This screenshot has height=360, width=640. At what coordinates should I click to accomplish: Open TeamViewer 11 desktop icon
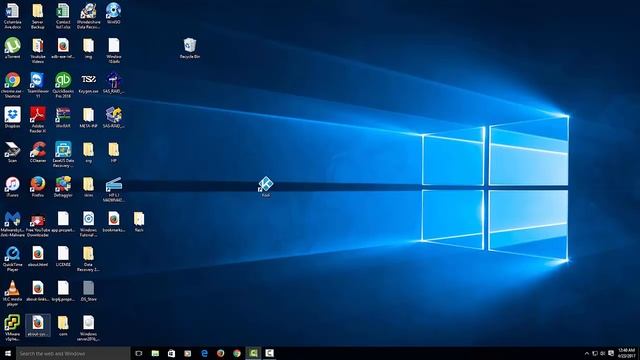click(x=38, y=85)
